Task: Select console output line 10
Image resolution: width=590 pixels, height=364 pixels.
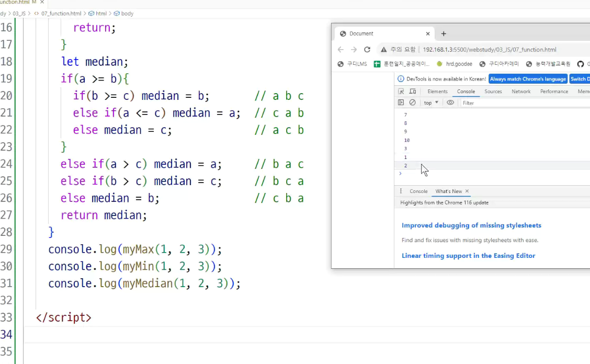Action: (x=407, y=140)
